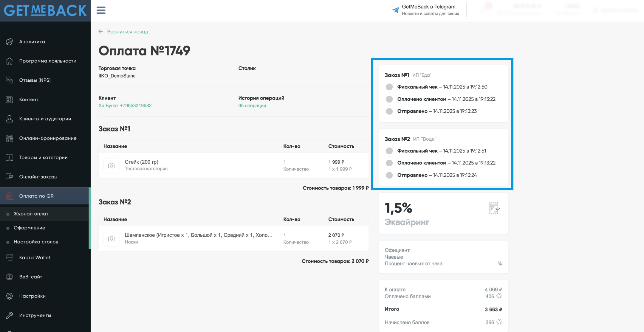The width and height of the screenshot is (644, 332).
Task: Collapse the Оплата по QR section
Action: click(x=36, y=196)
